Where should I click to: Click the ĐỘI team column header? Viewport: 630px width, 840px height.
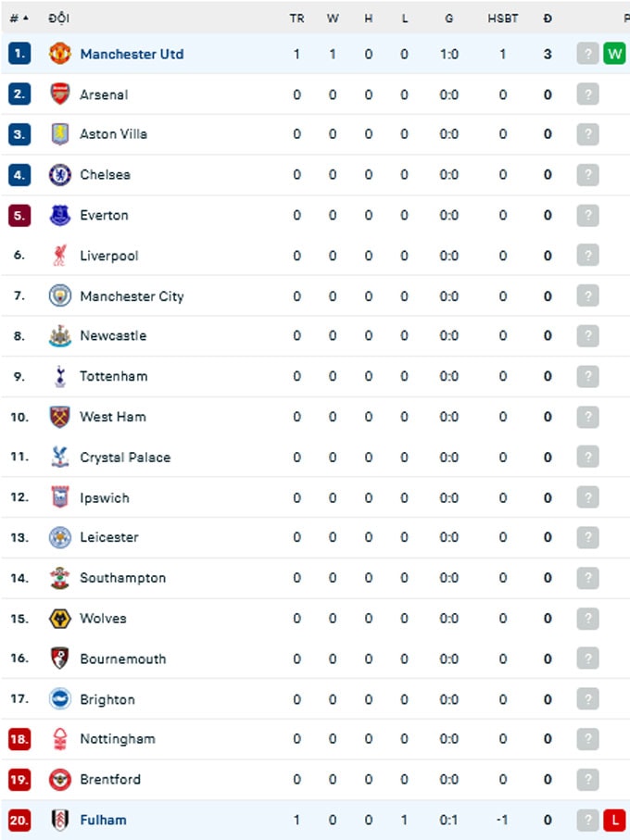click(x=59, y=18)
